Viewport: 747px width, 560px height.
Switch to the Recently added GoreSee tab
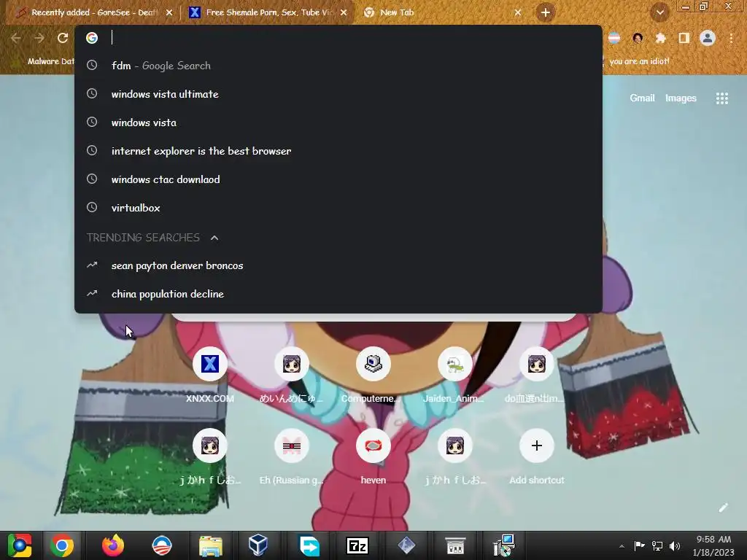(93, 12)
